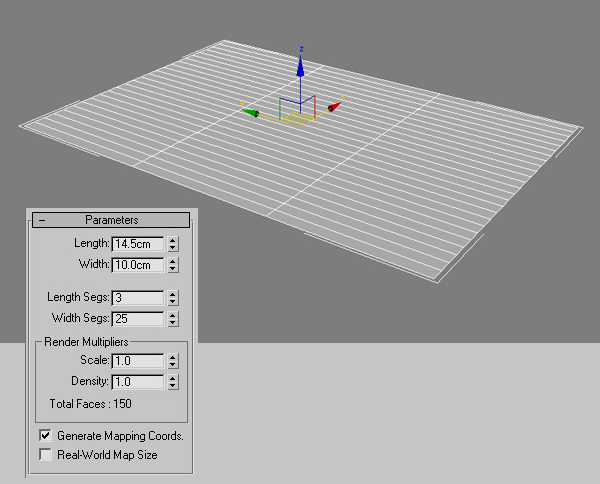Collapse the Parameters rollout header

pyautogui.click(x=111, y=220)
